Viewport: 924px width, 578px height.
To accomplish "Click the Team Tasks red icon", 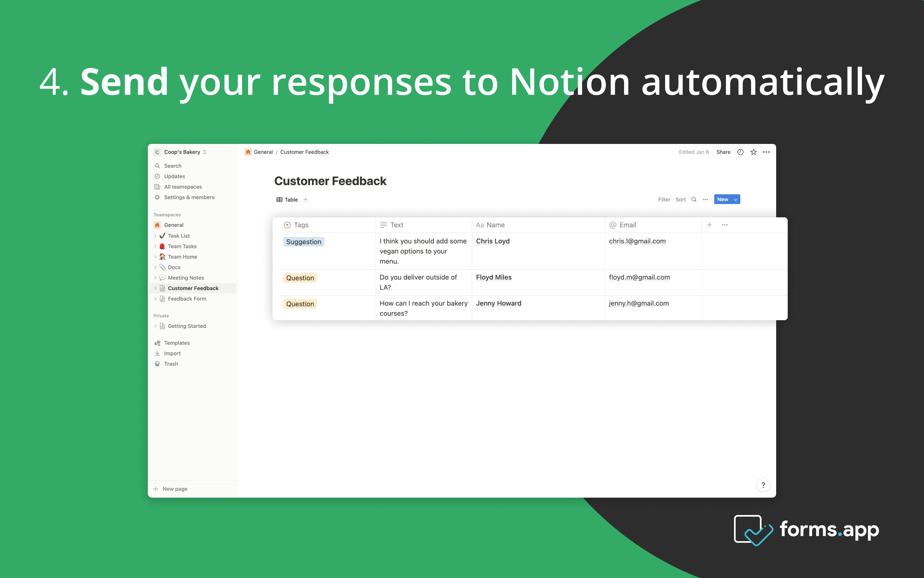I will pos(162,246).
